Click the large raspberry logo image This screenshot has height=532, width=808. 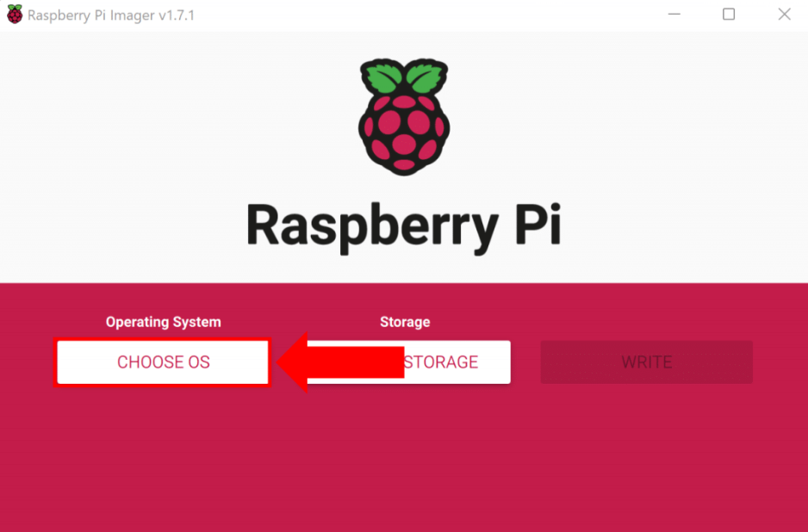click(404, 117)
